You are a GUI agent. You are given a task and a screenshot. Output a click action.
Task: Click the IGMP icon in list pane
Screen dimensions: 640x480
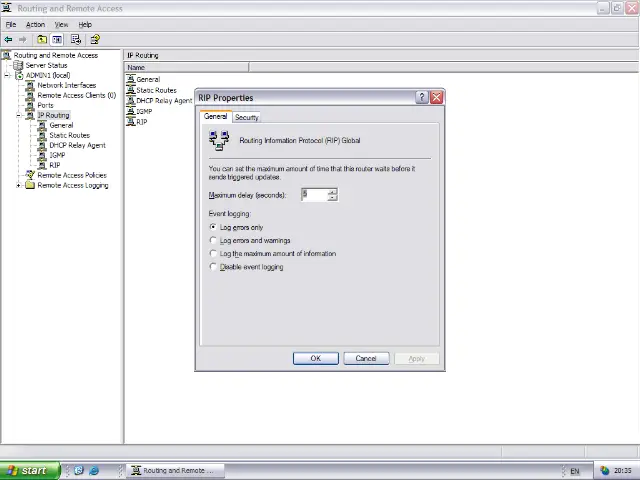tap(131, 111)
